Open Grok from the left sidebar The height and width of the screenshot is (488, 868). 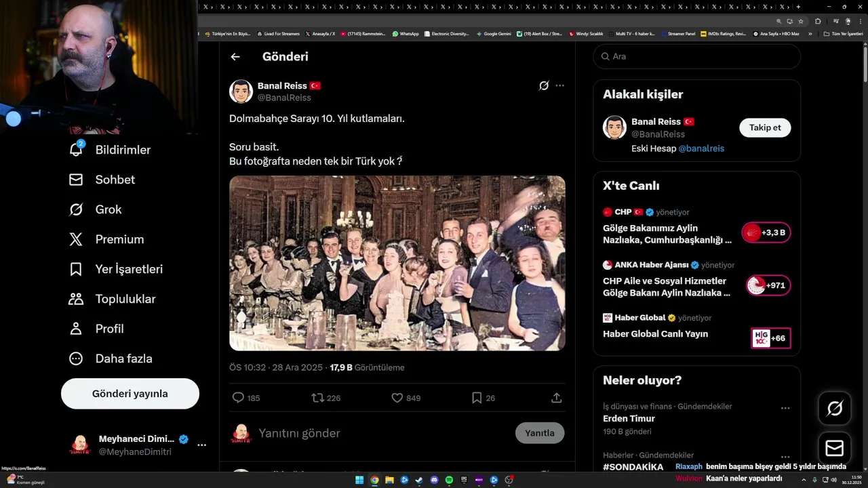tap(96, 209)
